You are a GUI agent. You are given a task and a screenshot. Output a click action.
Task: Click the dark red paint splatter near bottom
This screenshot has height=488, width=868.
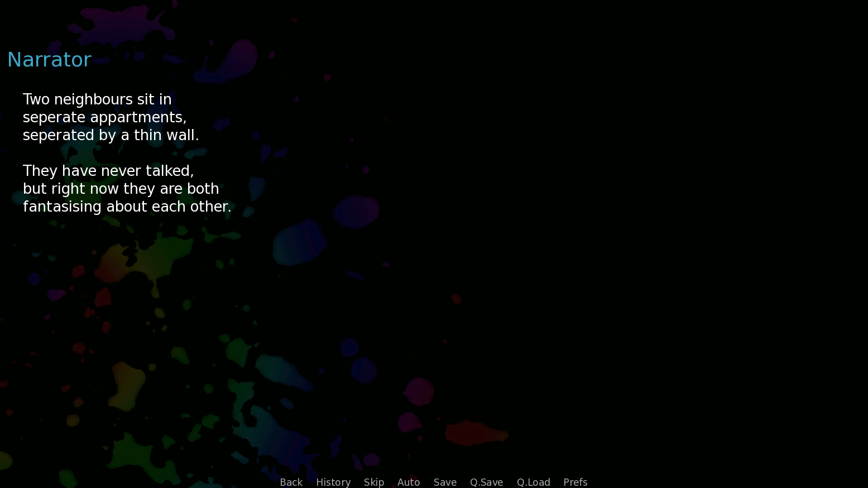point(476,433)
